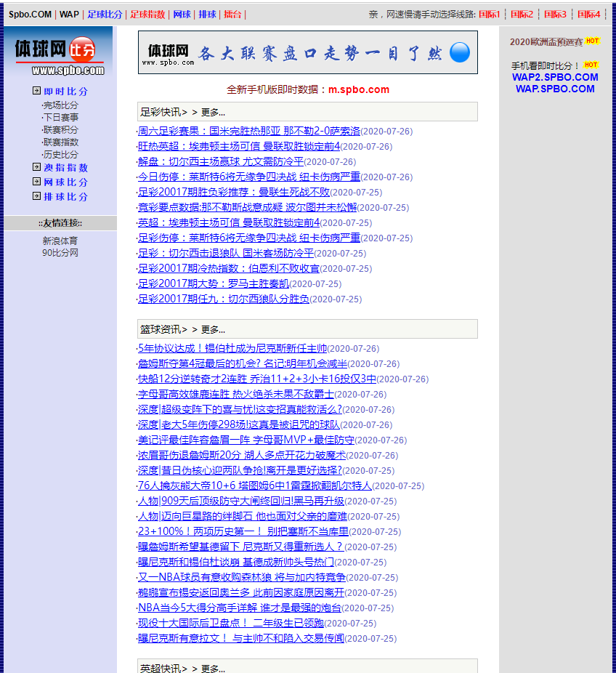
Task: Open 排球比分 in the sidebar
Action: click(65, 197)
